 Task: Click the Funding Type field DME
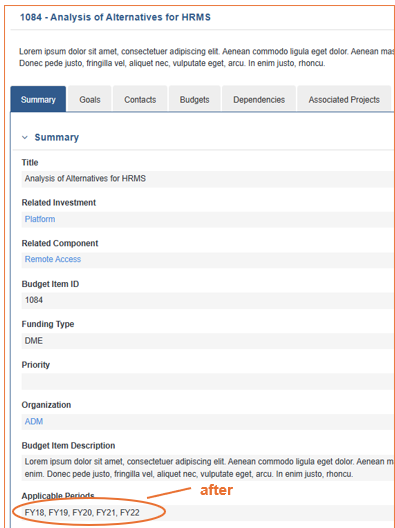208,341
